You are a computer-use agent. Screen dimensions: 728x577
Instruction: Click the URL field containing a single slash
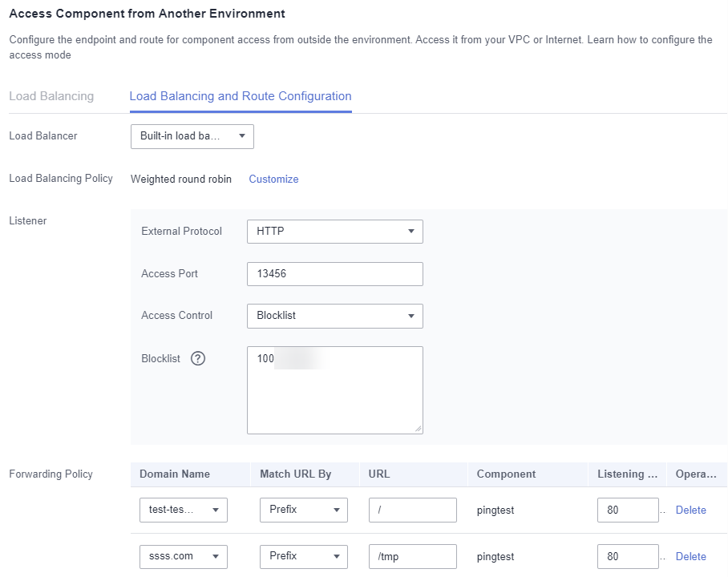[412, 510]
